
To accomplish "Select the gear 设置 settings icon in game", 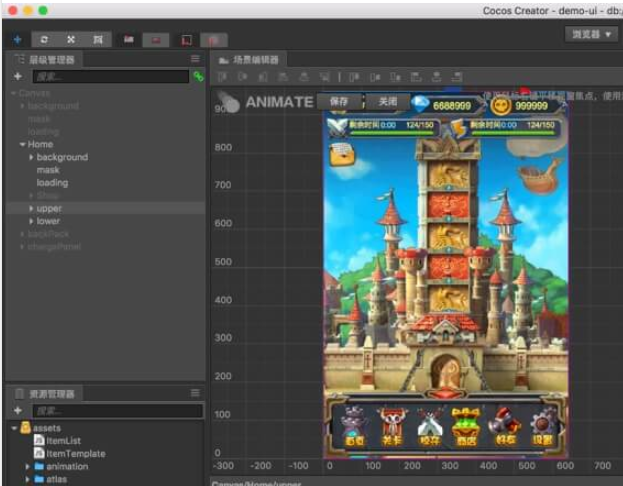I will coord(543,426).
